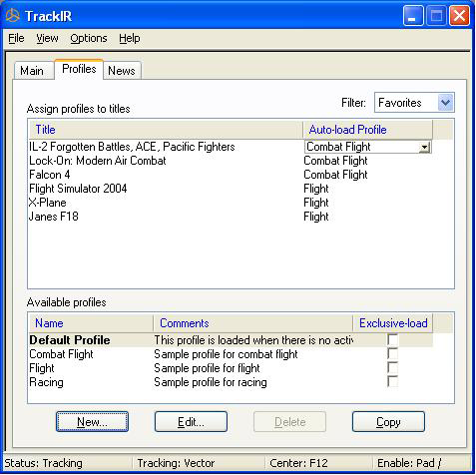The height and width of the screenshot is (475, 476).
Task: Expand the Combat Flight auto-load profile combo box
Action: coord(424,147)
